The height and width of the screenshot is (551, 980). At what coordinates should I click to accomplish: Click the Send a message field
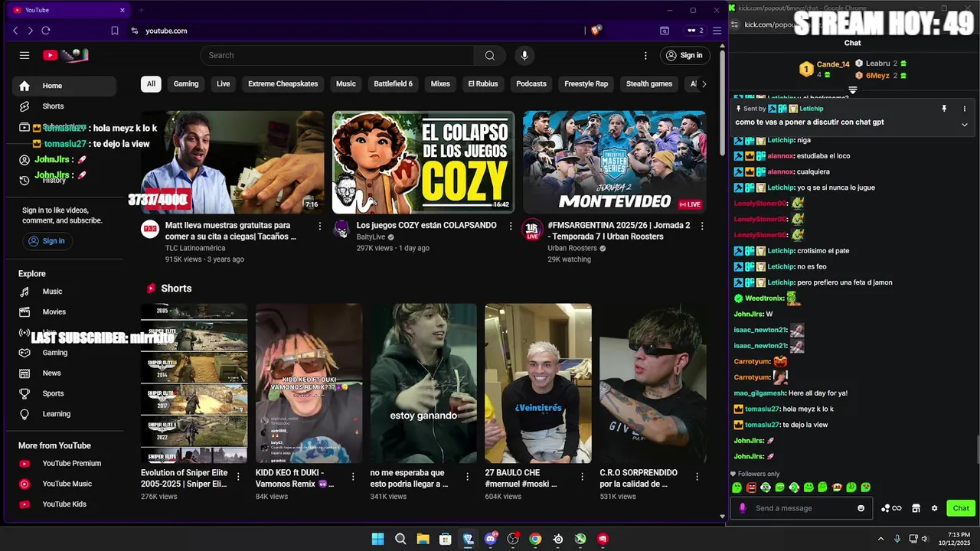click(801, 508)
